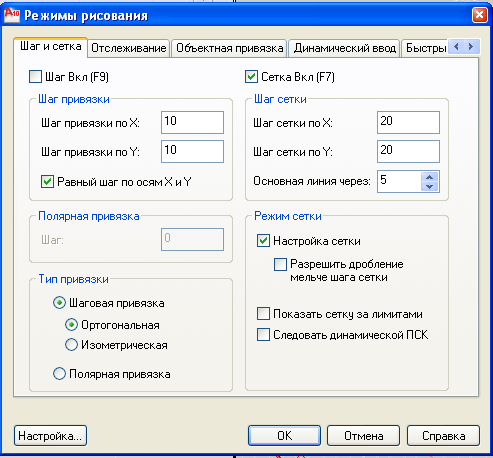Click the Настройка... button
The image size is (493, 458).
(50, 435)
